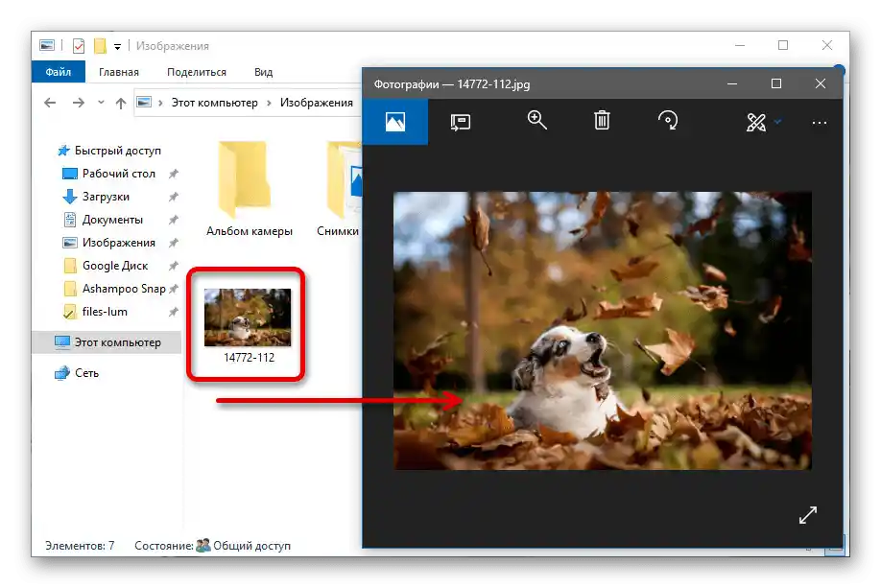Rotate the image in Photos
The image size is (881, 588).
click(668, 120)
